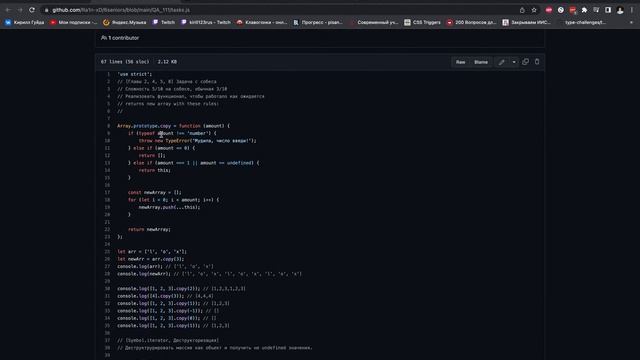Open the 'Прогресс' bookmark
Image resolution: width=640 pixels, height=360 pixels.
pos(318,22)
